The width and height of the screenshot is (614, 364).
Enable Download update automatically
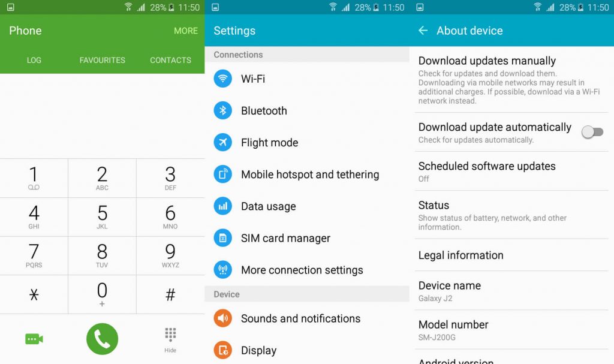pos(592,131)
